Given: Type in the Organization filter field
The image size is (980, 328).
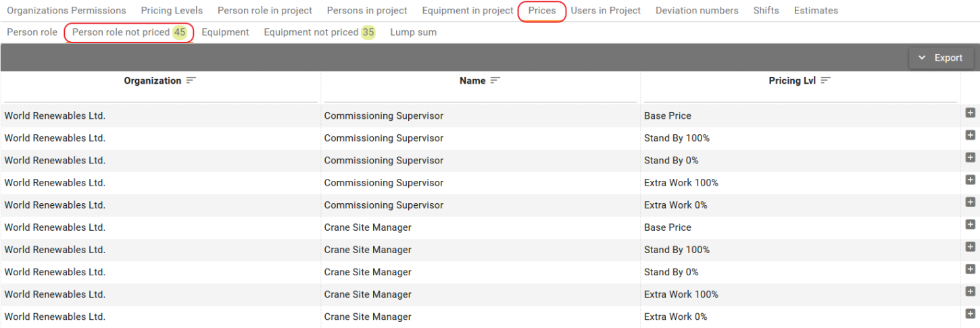Looking at the screenshot, I should [160, 96].
